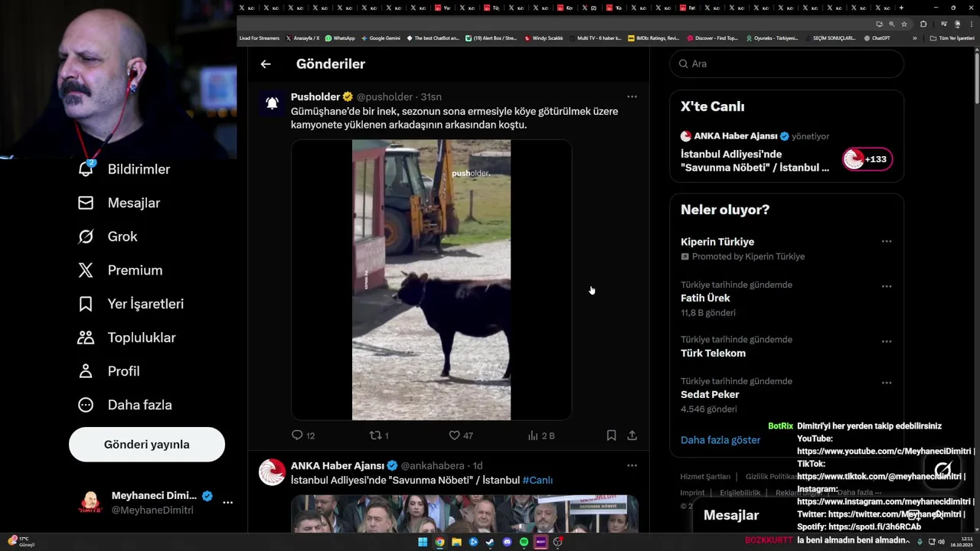Click the Ara search field

[x=786, y=64]
